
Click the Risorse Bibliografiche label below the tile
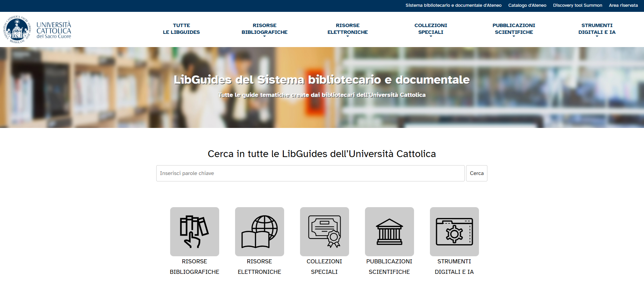(194, 267)
